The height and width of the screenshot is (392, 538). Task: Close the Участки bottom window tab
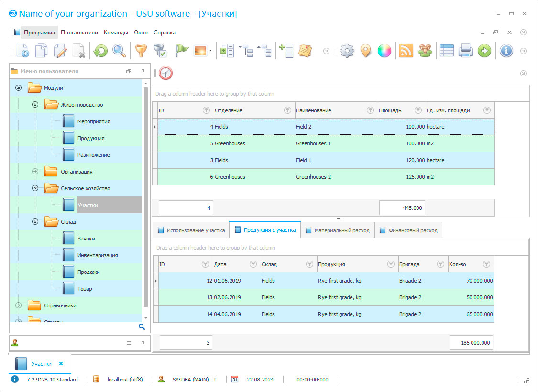point(61,363)
